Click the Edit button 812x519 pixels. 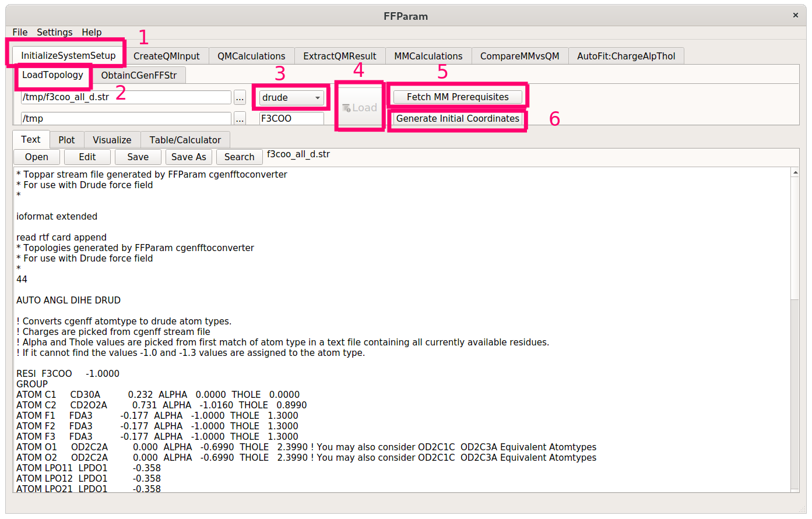tap(87, 157)
